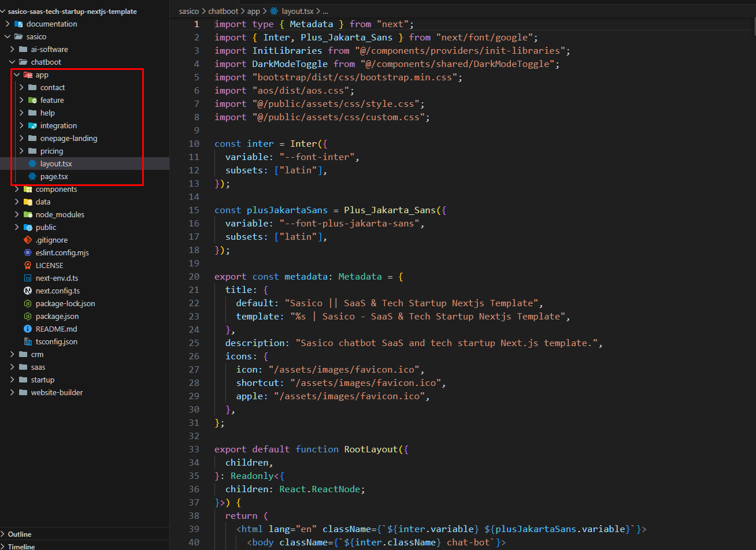
Task: Collapse the chatboot folder chevron
Action: (12, 62)
